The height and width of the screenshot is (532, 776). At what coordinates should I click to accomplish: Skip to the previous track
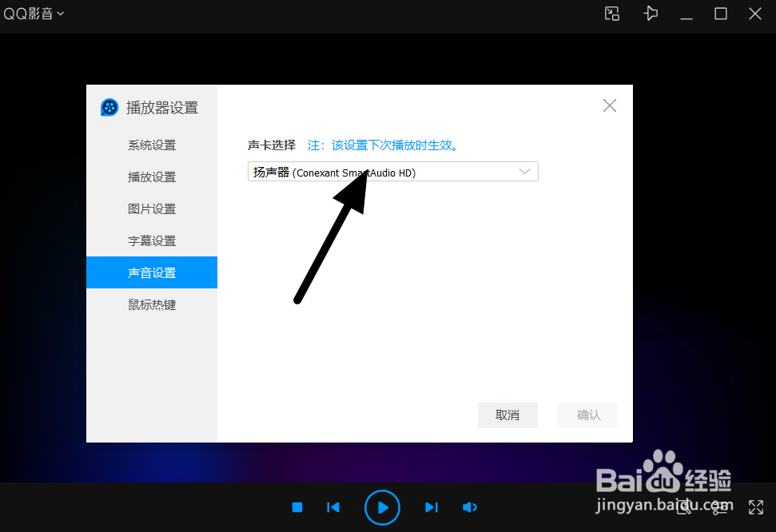(x=333, y=507)
